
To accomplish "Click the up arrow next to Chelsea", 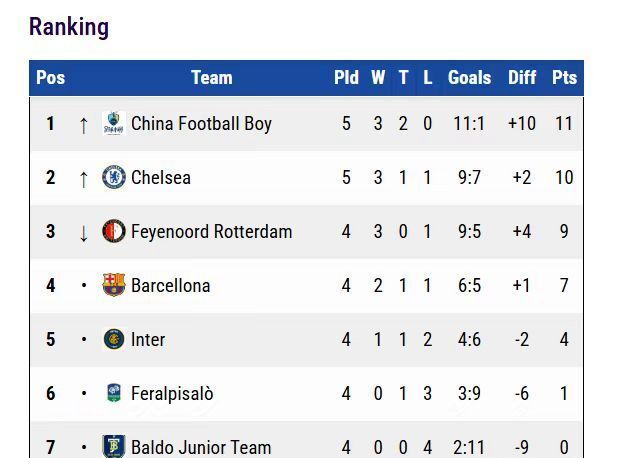I will point(84,179).
